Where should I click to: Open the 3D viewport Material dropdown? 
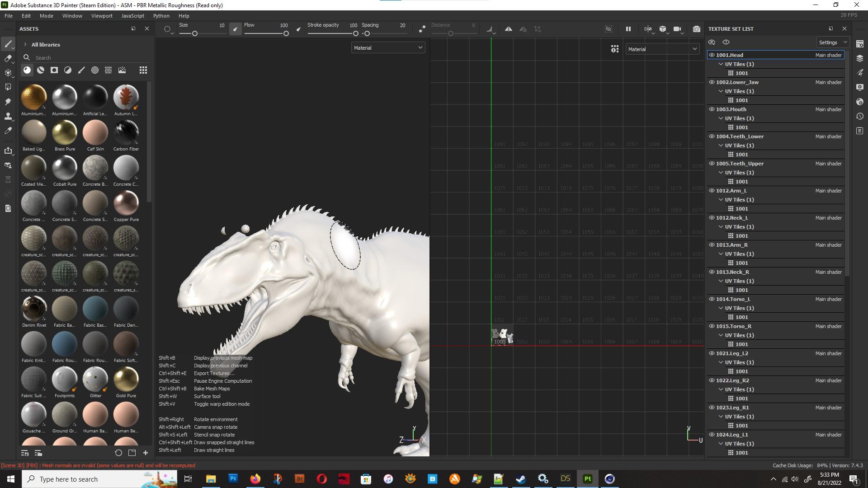[388, 48]
